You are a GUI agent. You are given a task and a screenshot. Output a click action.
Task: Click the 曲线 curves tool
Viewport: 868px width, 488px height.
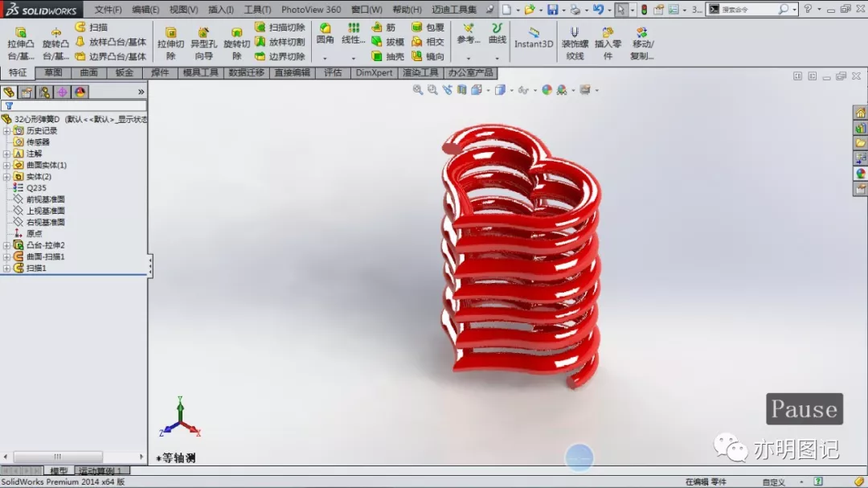[x=497, y=33]
